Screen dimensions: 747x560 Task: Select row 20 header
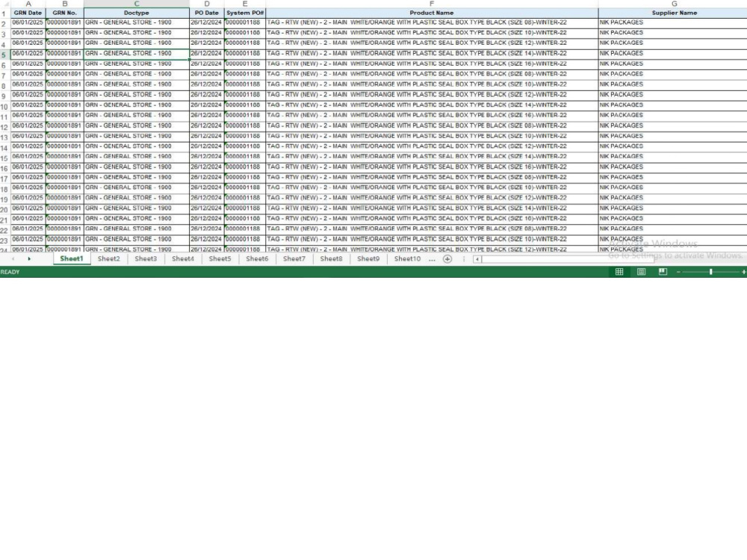point(4,210)
